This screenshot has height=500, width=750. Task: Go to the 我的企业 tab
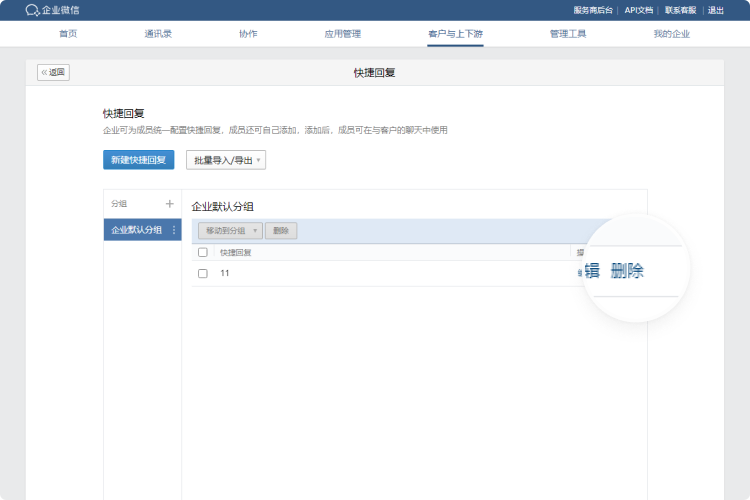[672, 33]
